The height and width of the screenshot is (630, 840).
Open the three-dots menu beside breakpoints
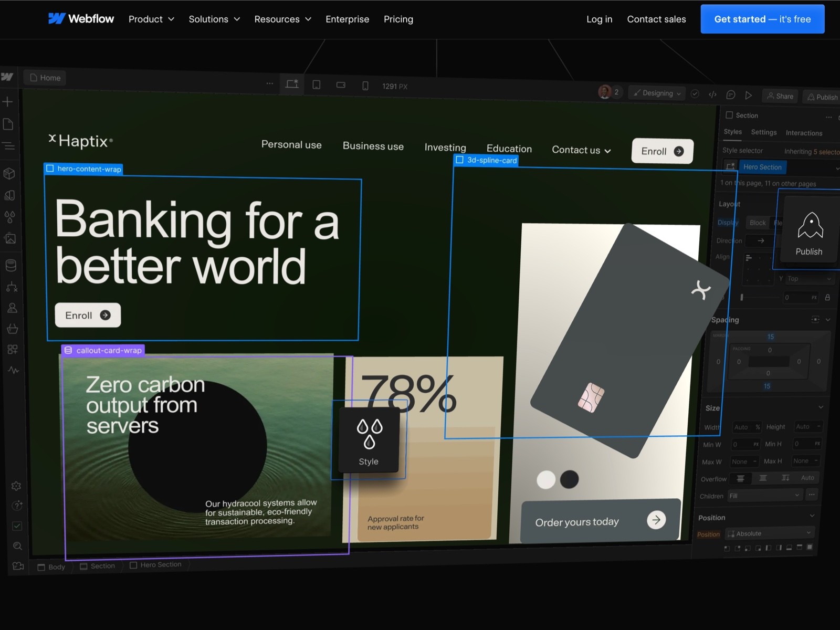[269, 83]
